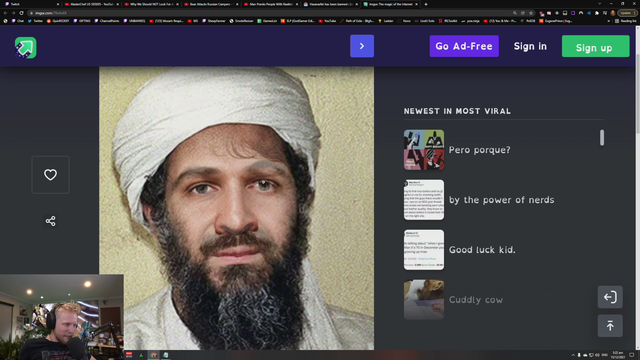Click the Chrome taskbar icon
Image resolution: width=640 pixels, height=360 pixels.
(153, 355)
